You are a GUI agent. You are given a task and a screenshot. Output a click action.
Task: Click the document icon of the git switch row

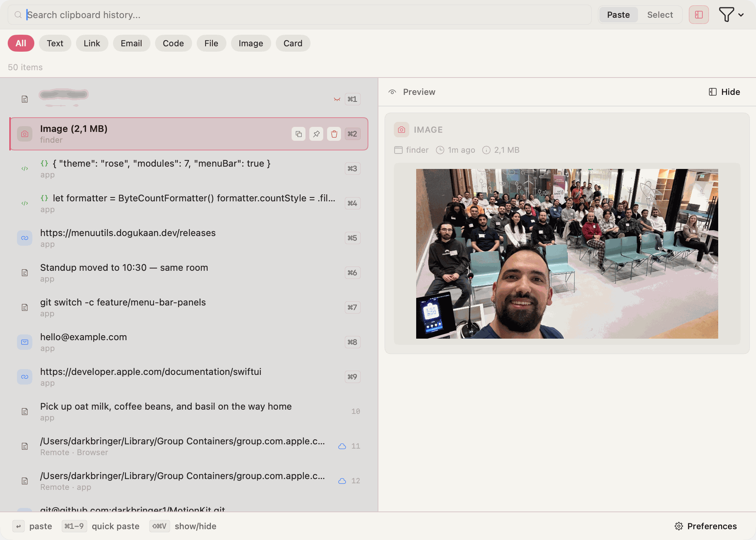point(25,307)
